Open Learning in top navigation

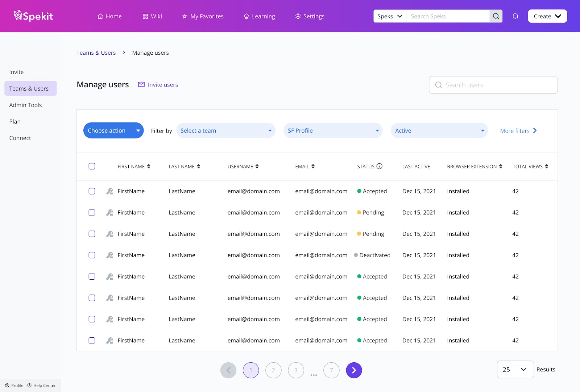[259, 16]
